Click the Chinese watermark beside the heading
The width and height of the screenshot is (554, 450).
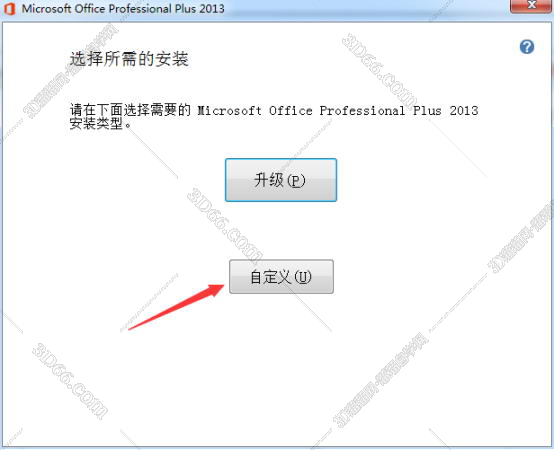(x=71, y=71)
